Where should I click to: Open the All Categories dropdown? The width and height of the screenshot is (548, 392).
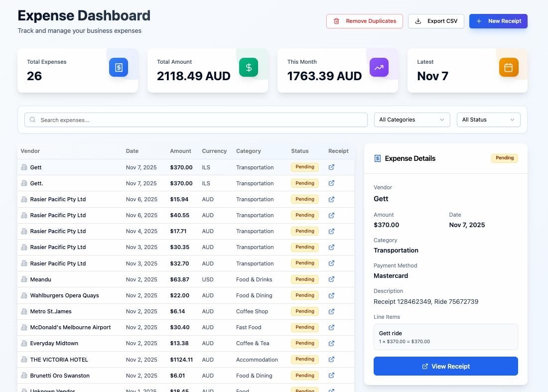pyautogui.click(x=412, y=120)
